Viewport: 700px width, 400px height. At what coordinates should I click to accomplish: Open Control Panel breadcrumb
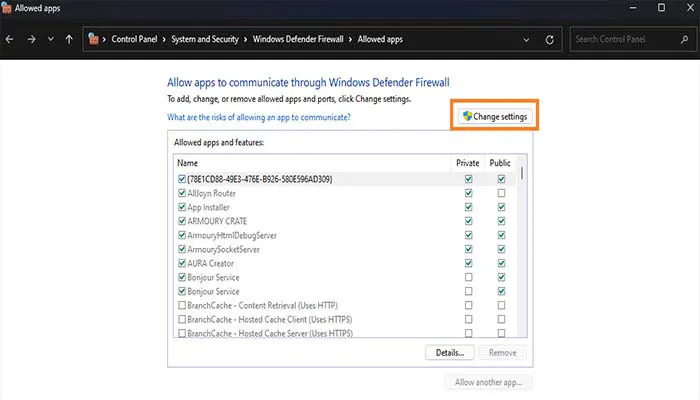click(x=134, y=39)
